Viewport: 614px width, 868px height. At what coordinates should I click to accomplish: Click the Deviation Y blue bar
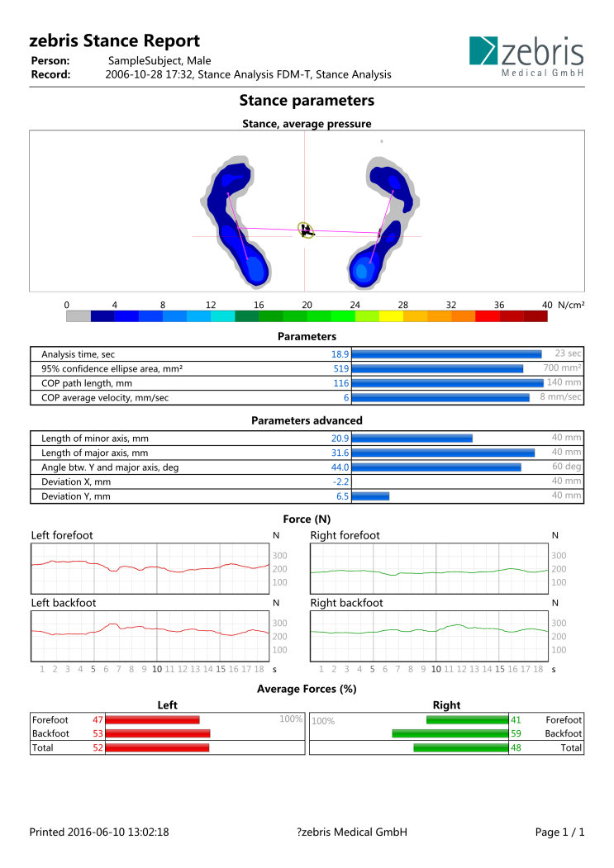pos(371,496)
